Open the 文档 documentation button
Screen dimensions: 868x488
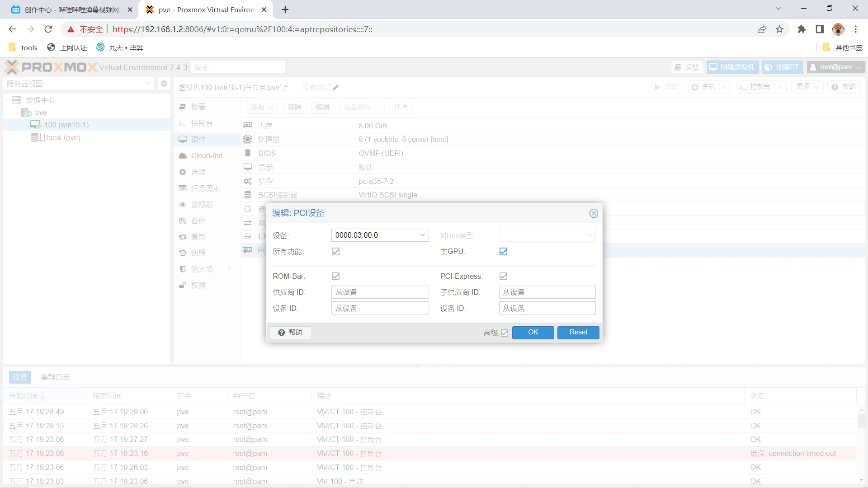point(687,67)
